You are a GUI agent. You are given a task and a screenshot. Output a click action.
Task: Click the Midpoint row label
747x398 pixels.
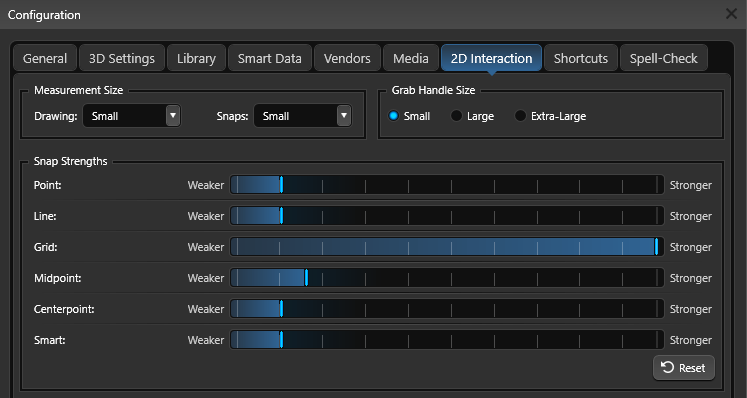pos(58,278)
